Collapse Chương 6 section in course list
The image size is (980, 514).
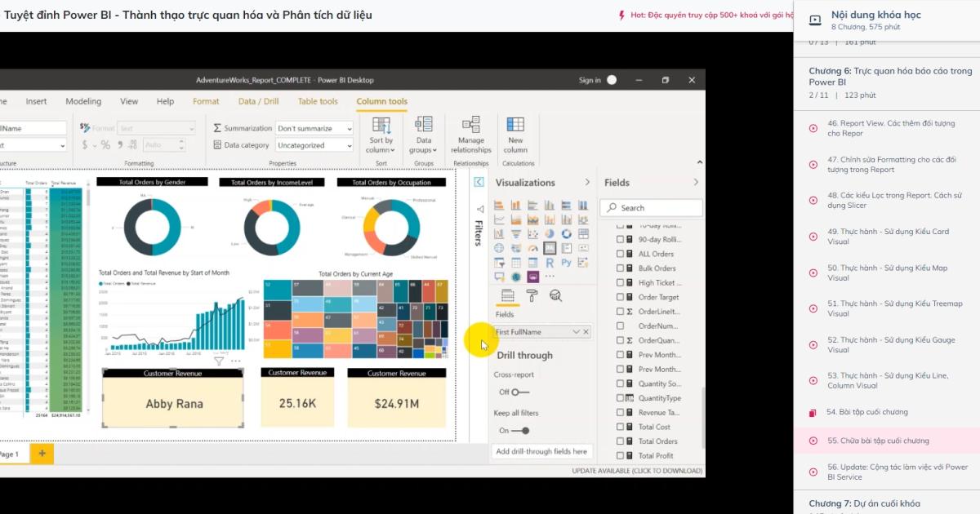[x=886, y=82]
